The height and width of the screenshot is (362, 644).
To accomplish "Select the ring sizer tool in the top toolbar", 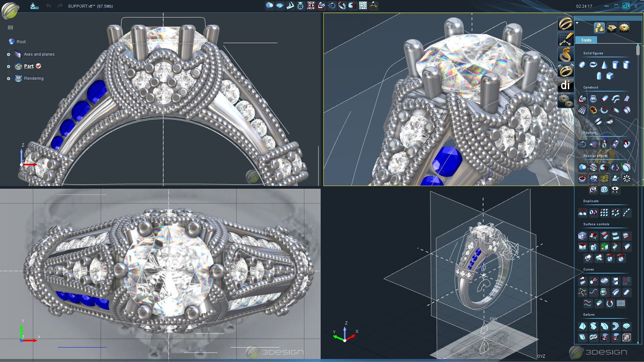I will [x=301, y=5].
